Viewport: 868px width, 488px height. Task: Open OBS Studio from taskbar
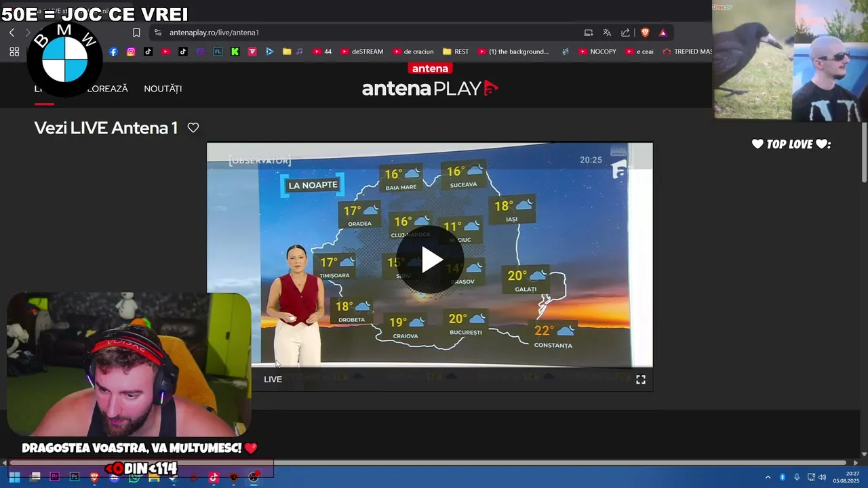coord(254,477)
